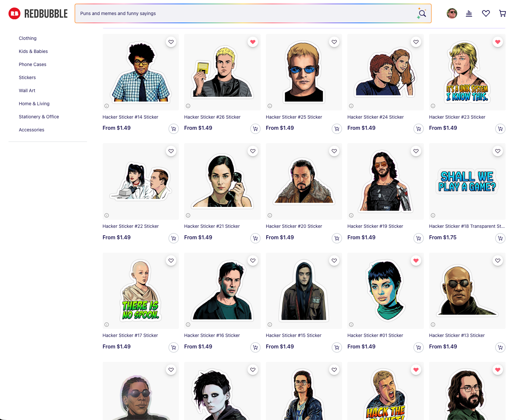
Task: Favorite Hacker Sticker #16
Action: click(253, 260)
